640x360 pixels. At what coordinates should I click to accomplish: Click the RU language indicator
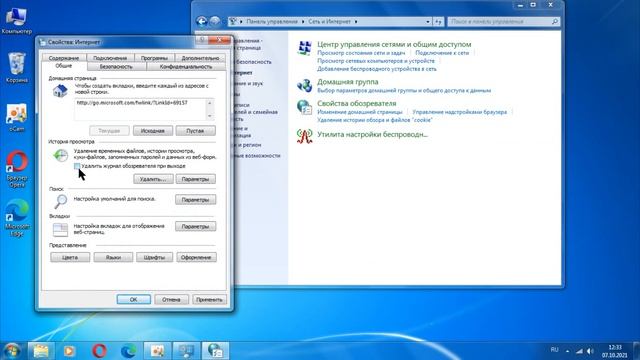(x=554, y=350)
